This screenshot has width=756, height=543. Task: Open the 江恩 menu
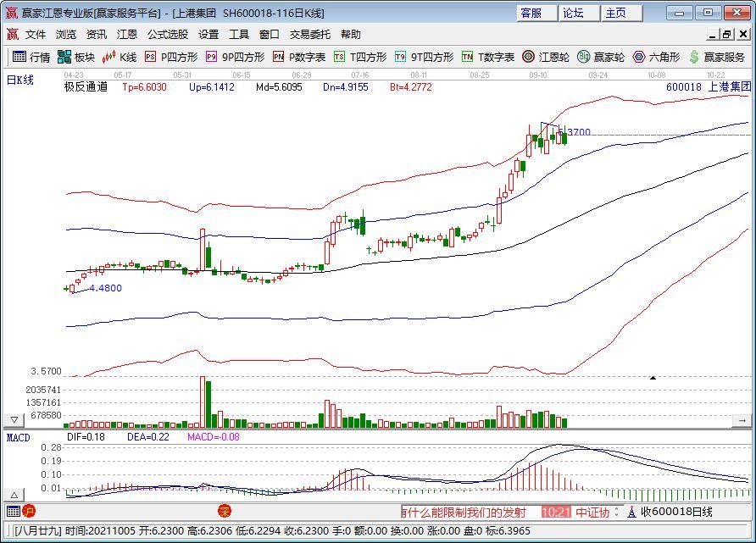[x=127, y=34]
